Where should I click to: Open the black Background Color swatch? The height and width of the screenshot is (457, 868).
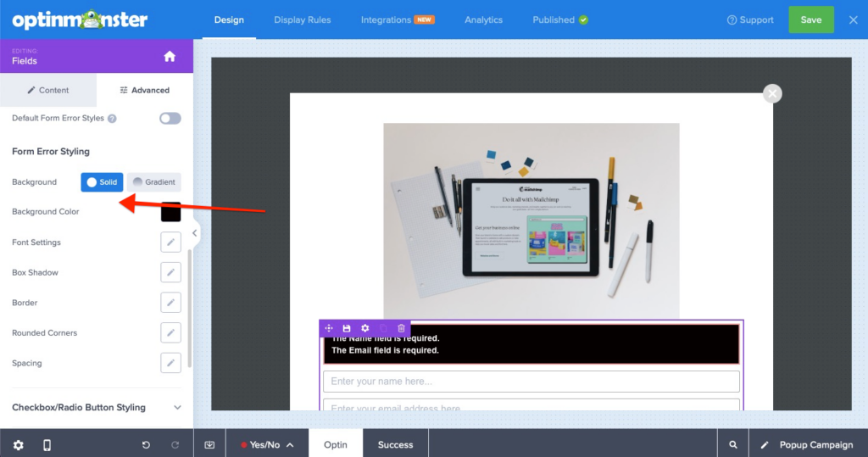point(170,212)
